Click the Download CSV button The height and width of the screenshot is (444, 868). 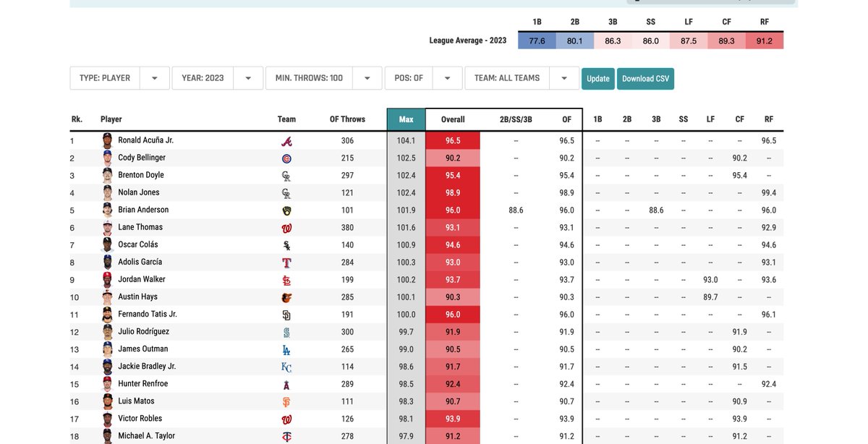(645, 78)
